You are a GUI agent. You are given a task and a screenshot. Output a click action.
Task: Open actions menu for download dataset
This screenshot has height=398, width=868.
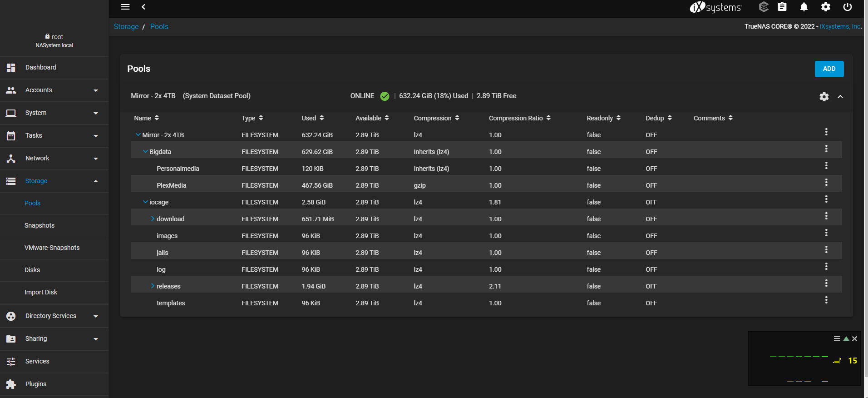click(x=826, y=216)
